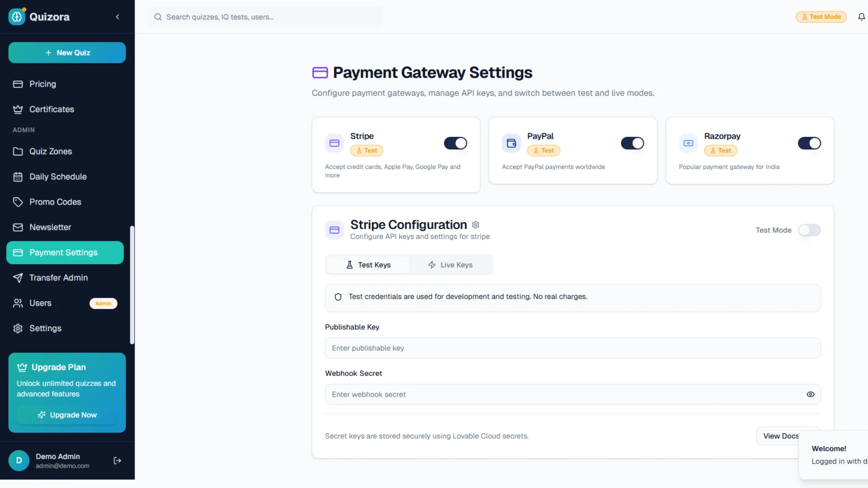This screenshot has height=488, width=868.
Task: Click the sidebar scrollbar
Action: [x=132, y=285]
